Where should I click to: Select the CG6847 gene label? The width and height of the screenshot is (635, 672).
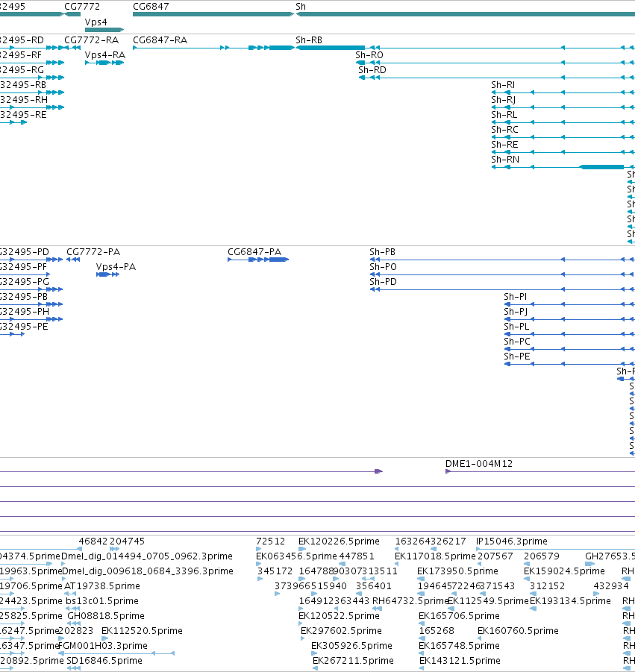[151, 7]
